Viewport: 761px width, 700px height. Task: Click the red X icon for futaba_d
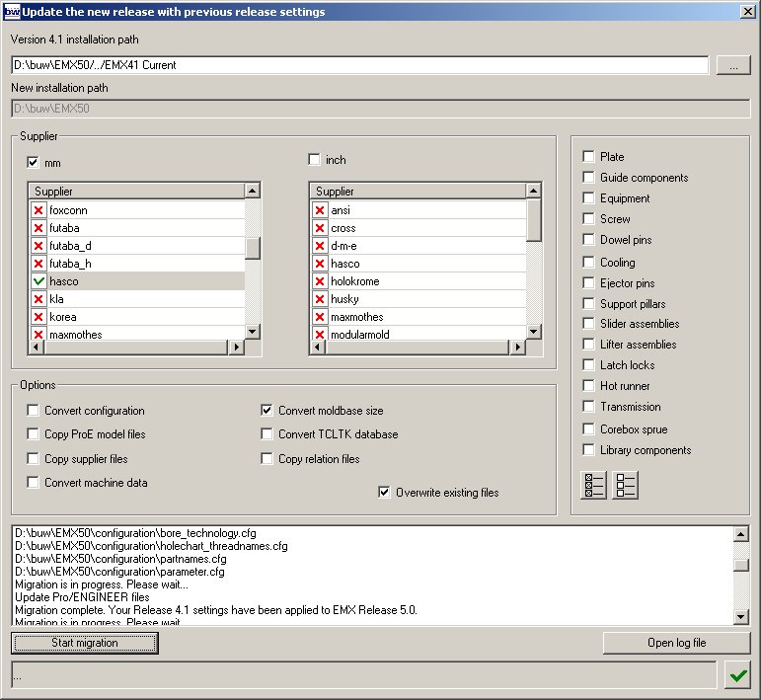(38, 246)
